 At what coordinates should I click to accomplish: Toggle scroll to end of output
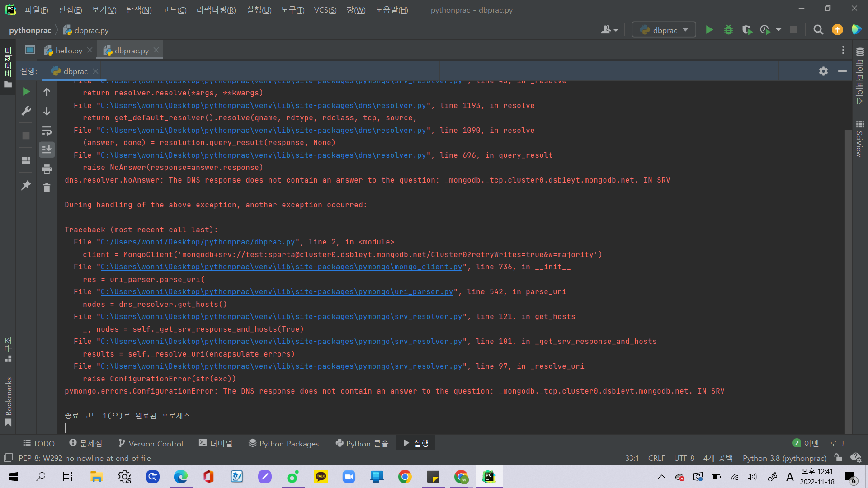point(47,150)
